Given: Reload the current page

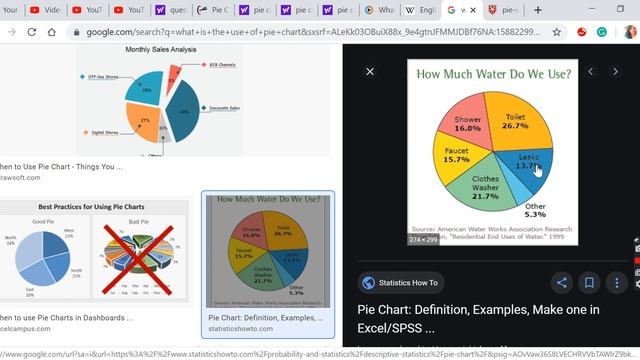Looking at the screenshot, I should [31, 32].
